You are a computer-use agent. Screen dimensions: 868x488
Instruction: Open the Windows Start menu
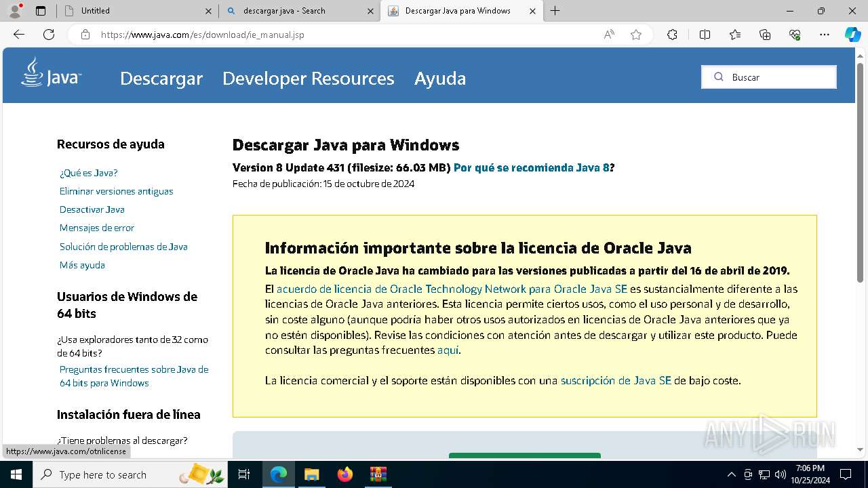[16, 474]
